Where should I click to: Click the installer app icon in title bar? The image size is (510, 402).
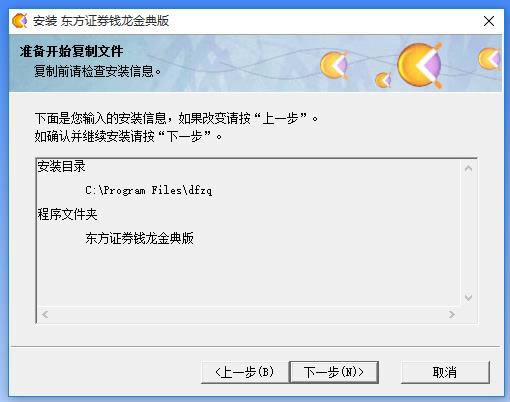pyautogui.click(x=20, y=21)
